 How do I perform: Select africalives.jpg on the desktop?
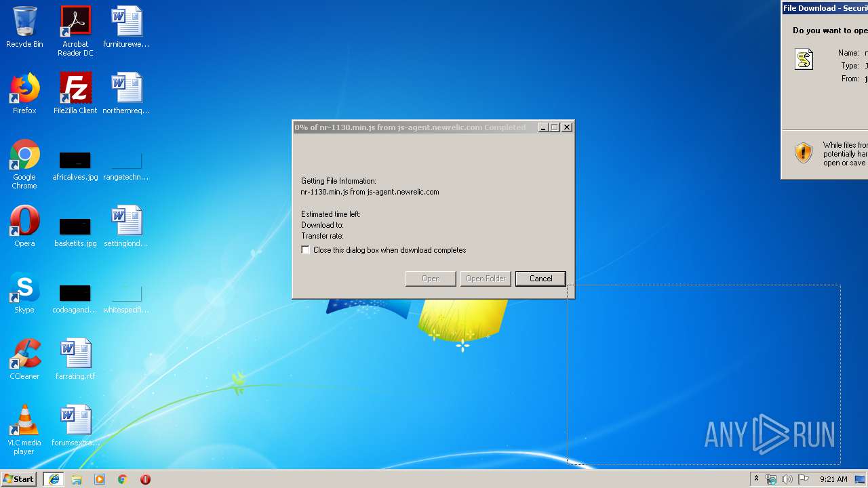click(75, 166)
